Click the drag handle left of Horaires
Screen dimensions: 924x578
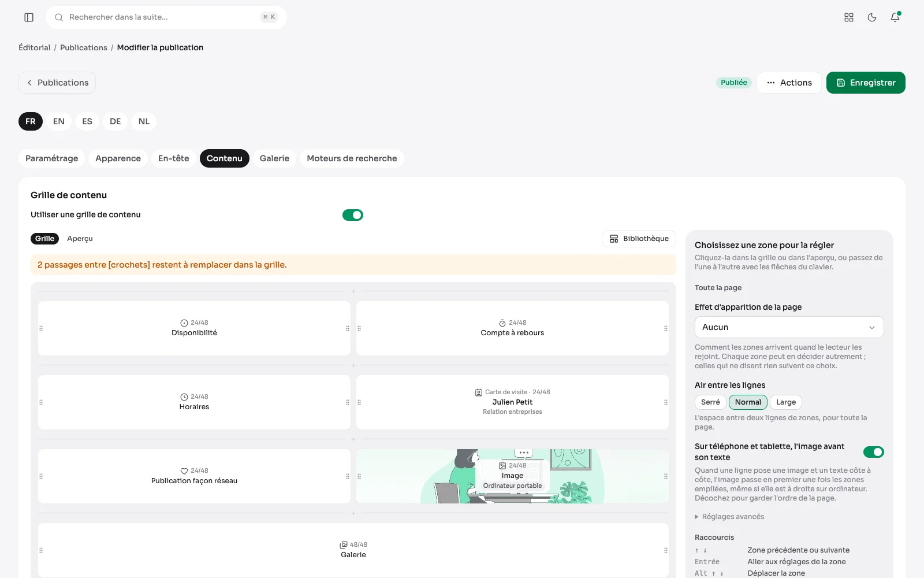(x=41, y=402)
